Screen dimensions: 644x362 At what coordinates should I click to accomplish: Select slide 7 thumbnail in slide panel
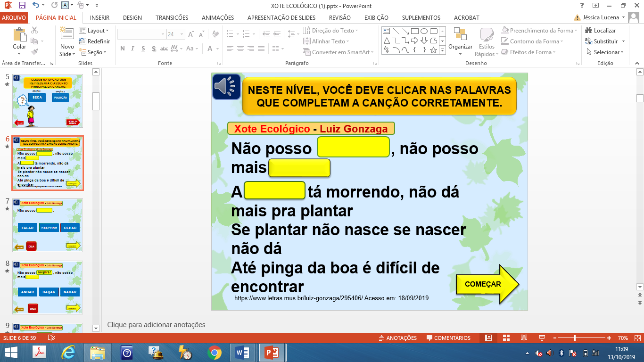tap(48, 225)
